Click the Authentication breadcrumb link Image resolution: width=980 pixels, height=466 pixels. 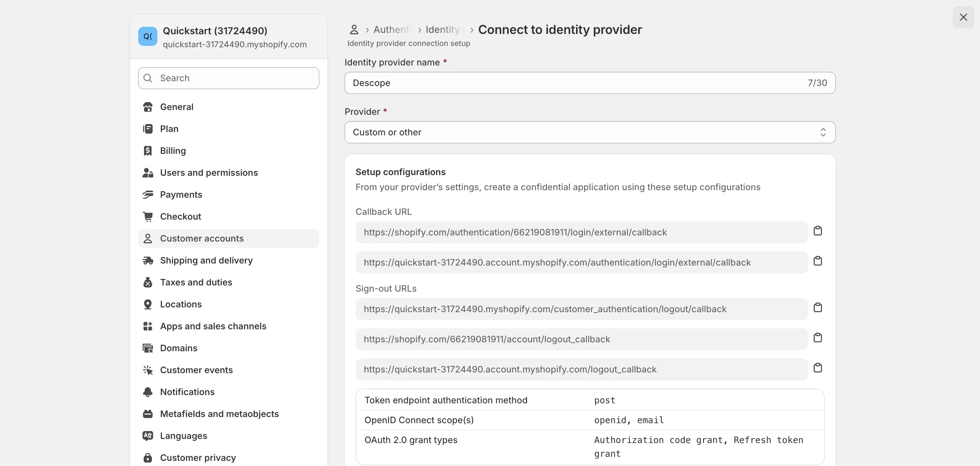(392, 30)
